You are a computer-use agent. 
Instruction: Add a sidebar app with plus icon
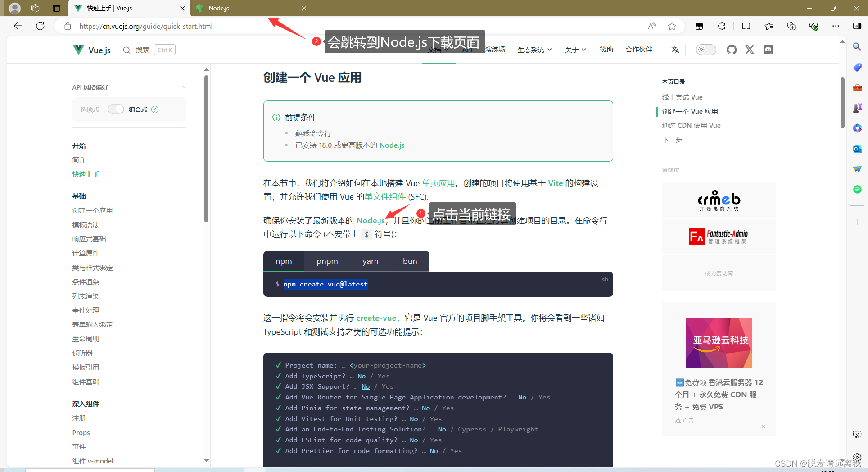(x=857, y=222)
